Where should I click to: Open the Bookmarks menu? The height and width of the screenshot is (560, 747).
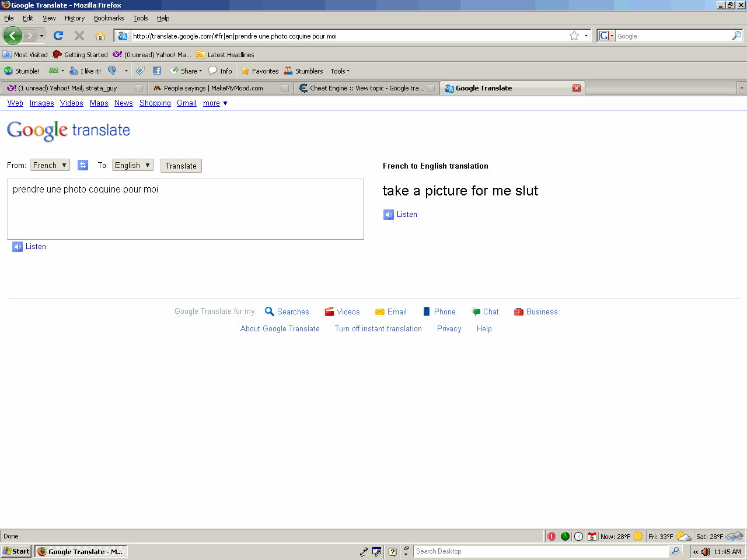(x=109, y=18)
